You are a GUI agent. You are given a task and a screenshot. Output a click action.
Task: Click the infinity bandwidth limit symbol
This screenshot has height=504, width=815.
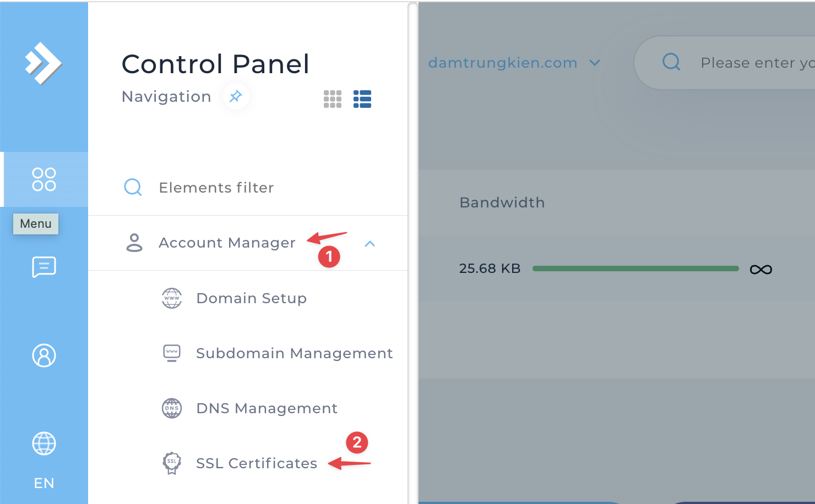(761, 270)
